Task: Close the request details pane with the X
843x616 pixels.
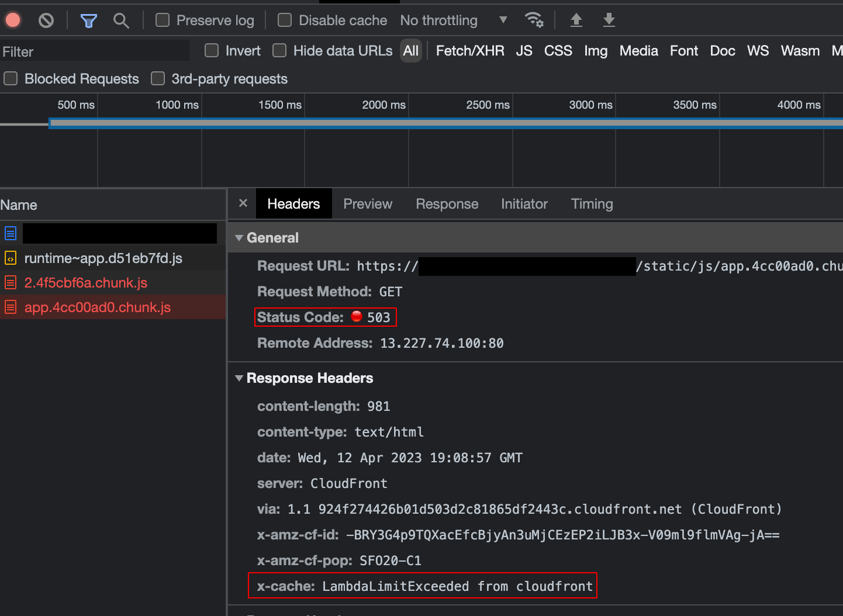Action: [243, 203]
